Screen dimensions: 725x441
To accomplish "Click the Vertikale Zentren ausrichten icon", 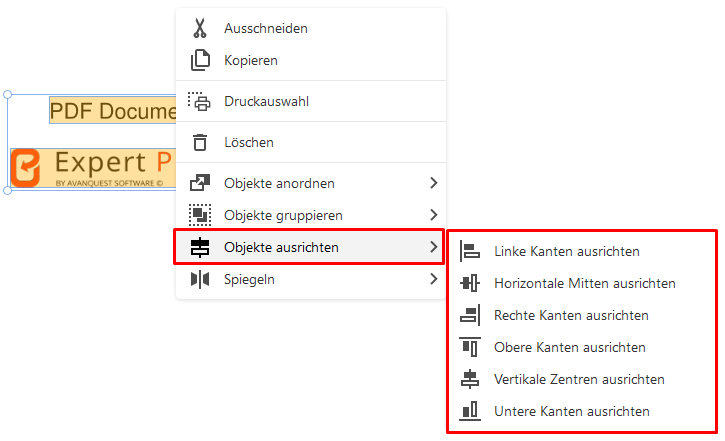I will click(470, 379).
